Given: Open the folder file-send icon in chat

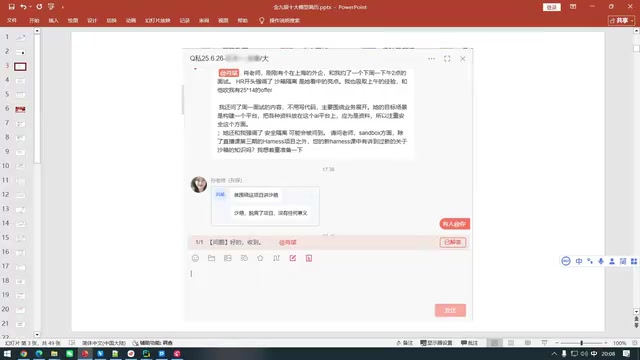Looking at the screenshot, I should [x=211, y=258].
